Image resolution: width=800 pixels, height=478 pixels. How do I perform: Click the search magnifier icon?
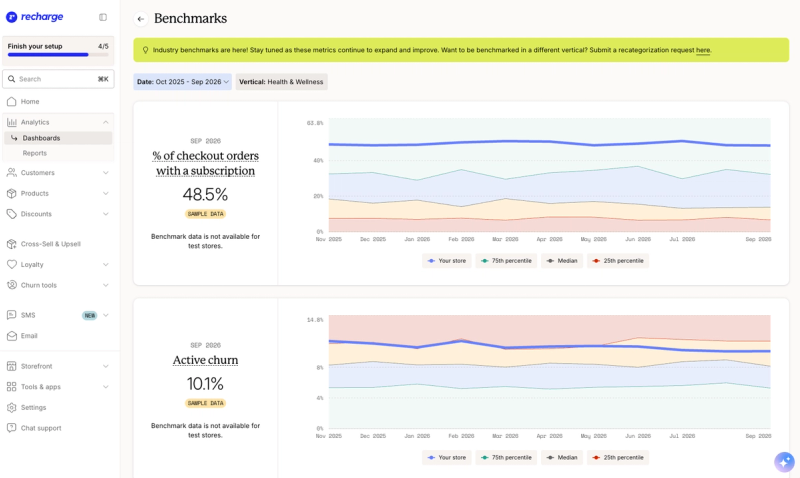[11, 79]
